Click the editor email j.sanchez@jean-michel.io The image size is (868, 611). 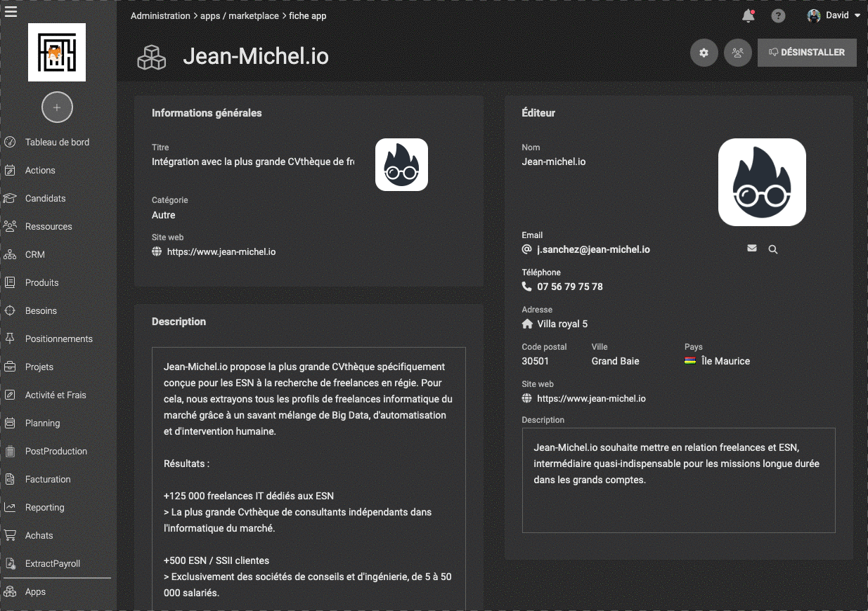pyautogui.click(x=593, y=249)
